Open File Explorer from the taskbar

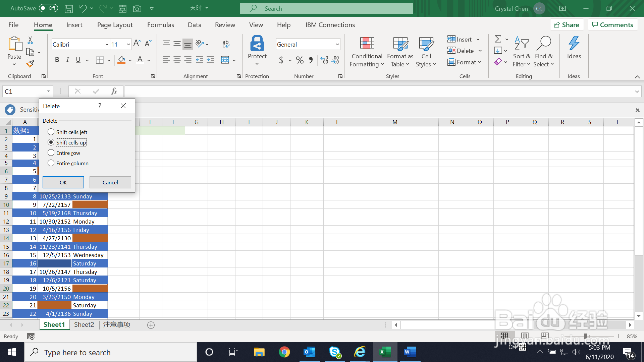pyautogui.click(x=259, y=352)
